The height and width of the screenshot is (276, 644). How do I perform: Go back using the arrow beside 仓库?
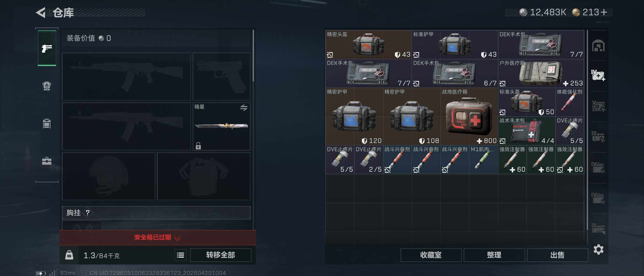pyautogui.click(x=41, y=13)
